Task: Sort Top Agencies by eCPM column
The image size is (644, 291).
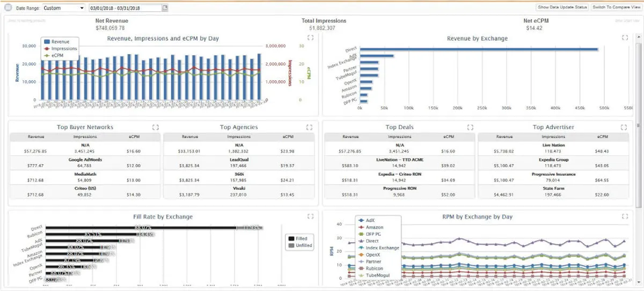Action: [x=288, y=137]
